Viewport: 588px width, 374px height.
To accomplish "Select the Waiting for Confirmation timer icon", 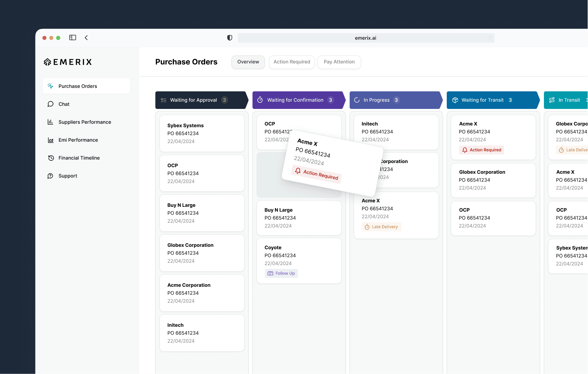I will tap(260, 100).
